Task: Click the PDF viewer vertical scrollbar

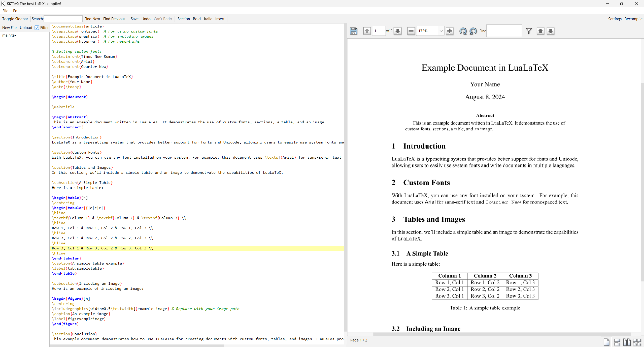Action: (x=642, y=182)
